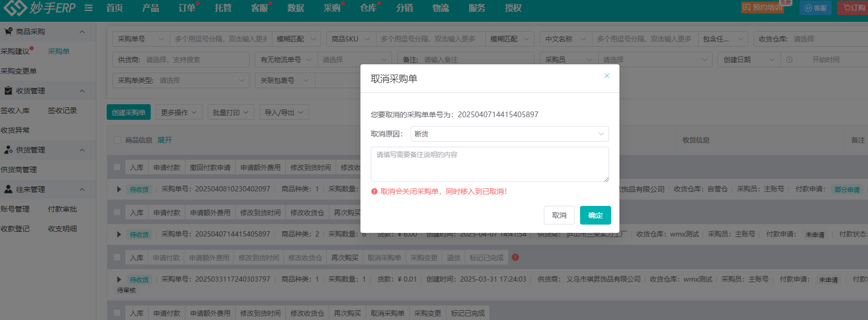Click 收货仓库 请选择 filter field
The image size is (868, 320).
(829, 39)
